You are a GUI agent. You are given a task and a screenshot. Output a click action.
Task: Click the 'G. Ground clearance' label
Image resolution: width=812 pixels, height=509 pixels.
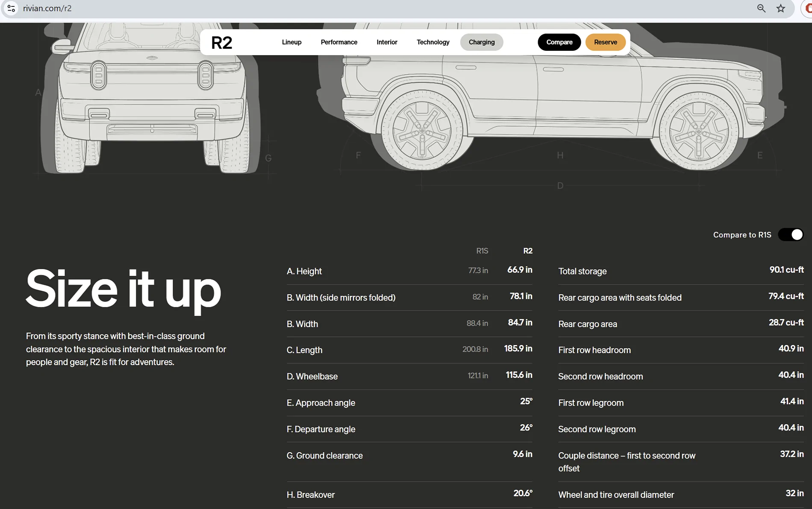325,456
